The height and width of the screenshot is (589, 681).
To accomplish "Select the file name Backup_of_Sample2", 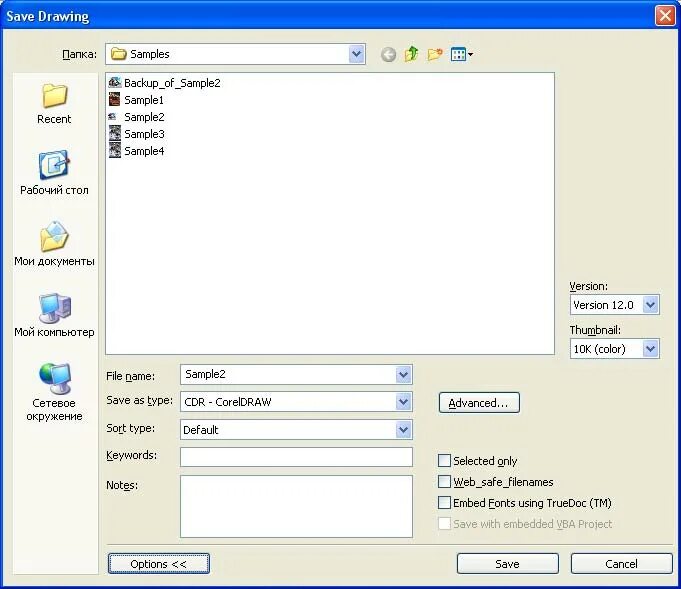I will pos(172,83).
